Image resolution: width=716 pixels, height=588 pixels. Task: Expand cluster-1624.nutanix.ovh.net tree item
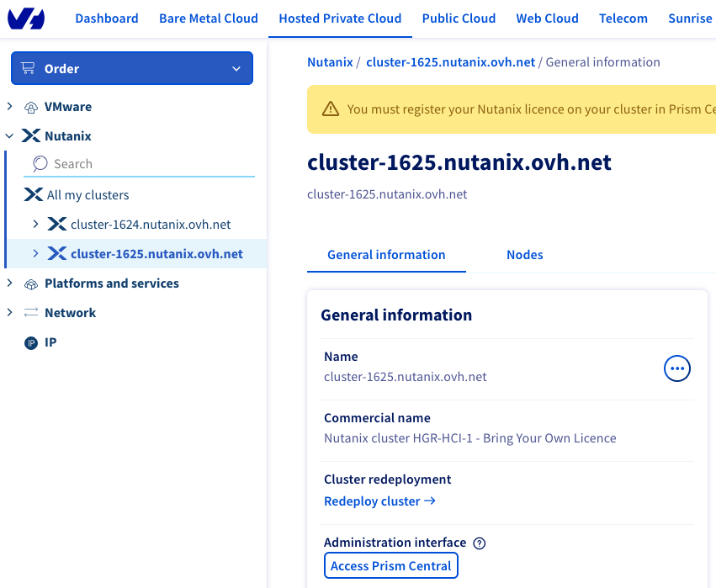(x=35, y=224)
